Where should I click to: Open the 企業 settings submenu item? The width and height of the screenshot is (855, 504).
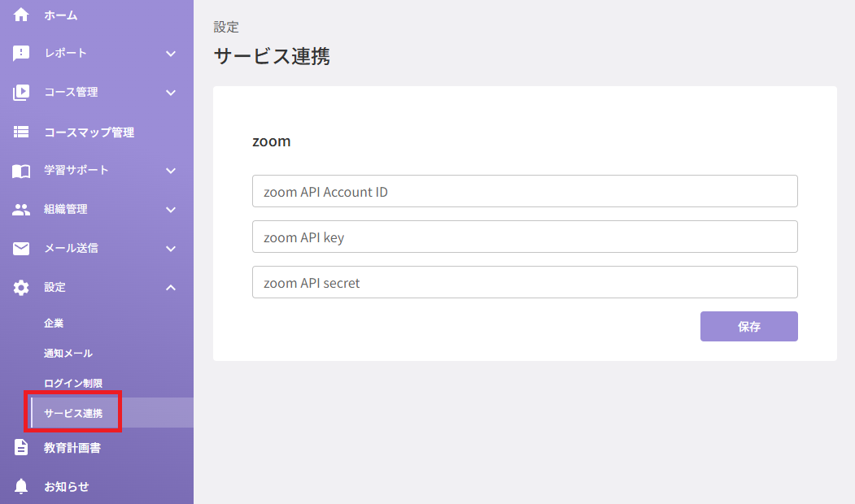pyautogui.click(x=54, y=323)
